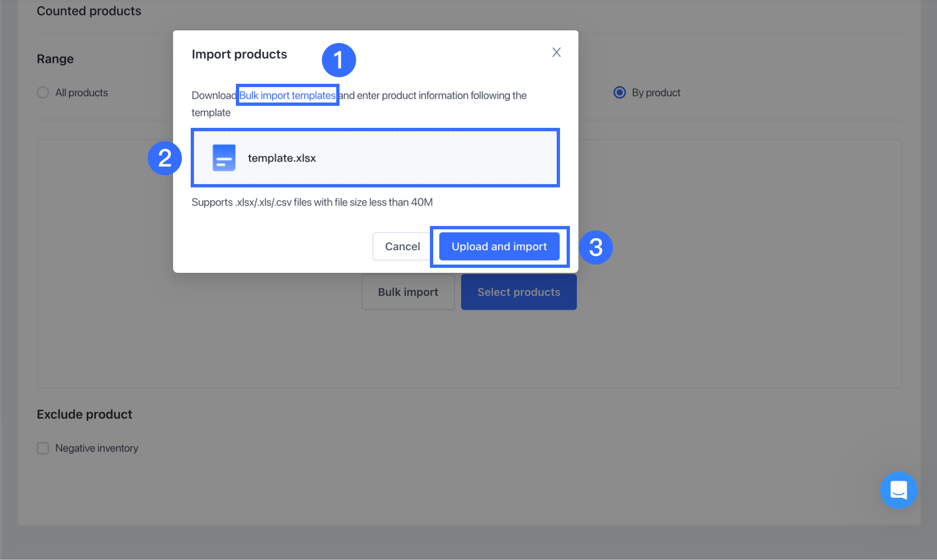937x560 pixels.
Task: Open the Bulk import templates link
Action: [x=287, y=95]
